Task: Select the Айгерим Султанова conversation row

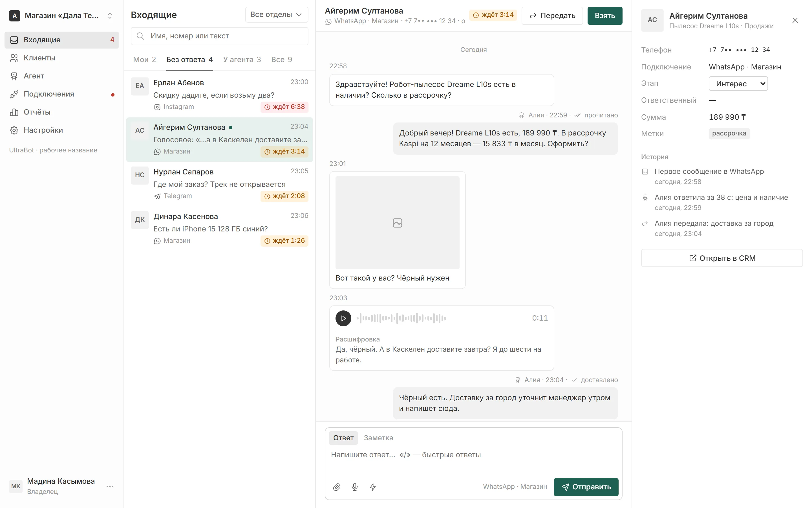Action: coord(219,139)
